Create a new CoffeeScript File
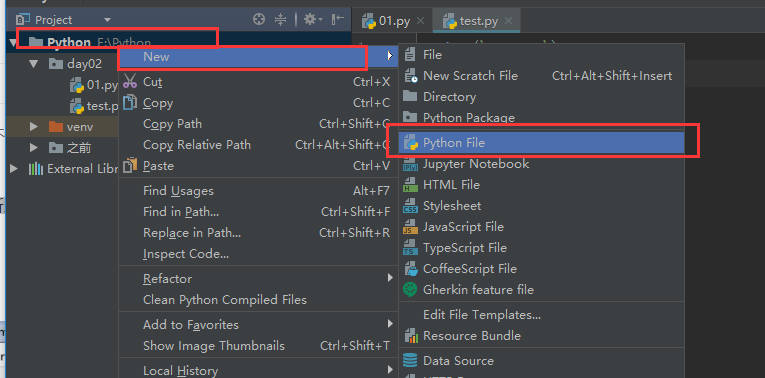Screen dimensions: 765x378 tap(542, 268)
